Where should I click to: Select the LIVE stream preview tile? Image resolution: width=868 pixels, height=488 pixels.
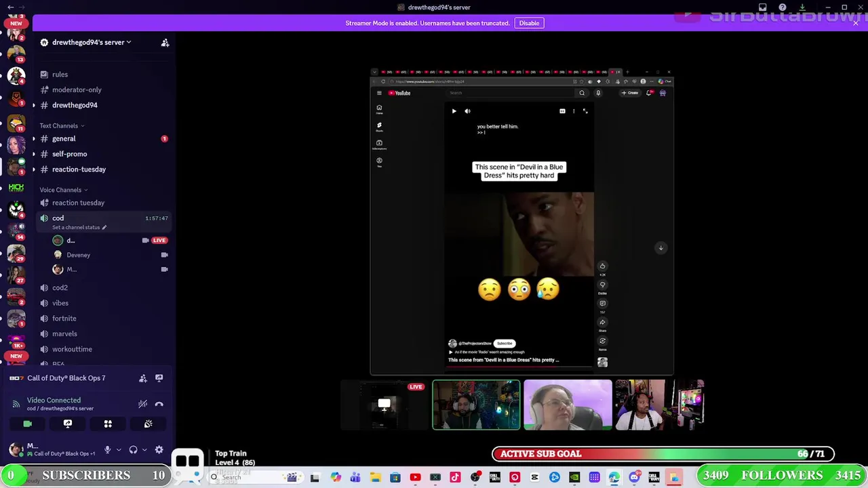[x=384, y=405]
